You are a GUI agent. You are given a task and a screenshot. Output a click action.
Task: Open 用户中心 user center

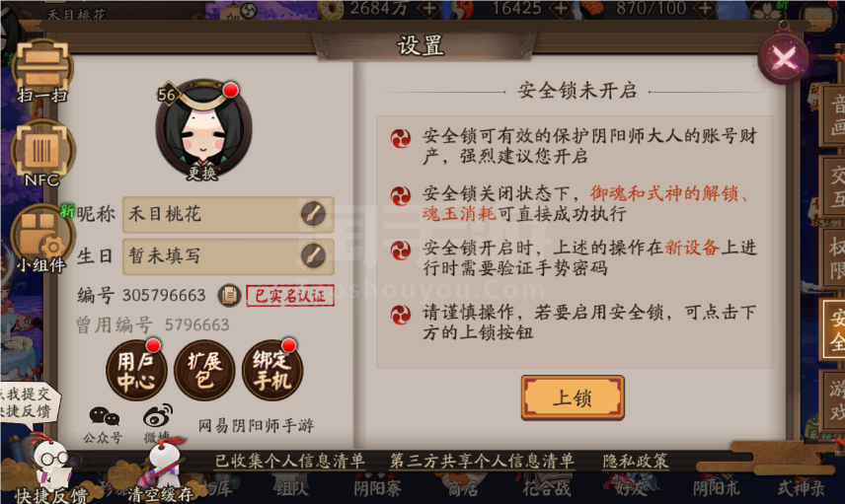click(136, 371)
